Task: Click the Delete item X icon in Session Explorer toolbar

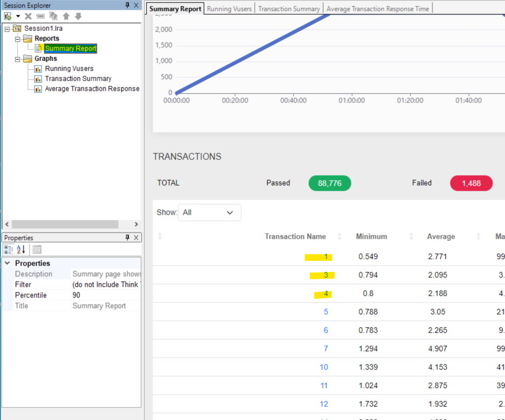Action: (28, 16)
